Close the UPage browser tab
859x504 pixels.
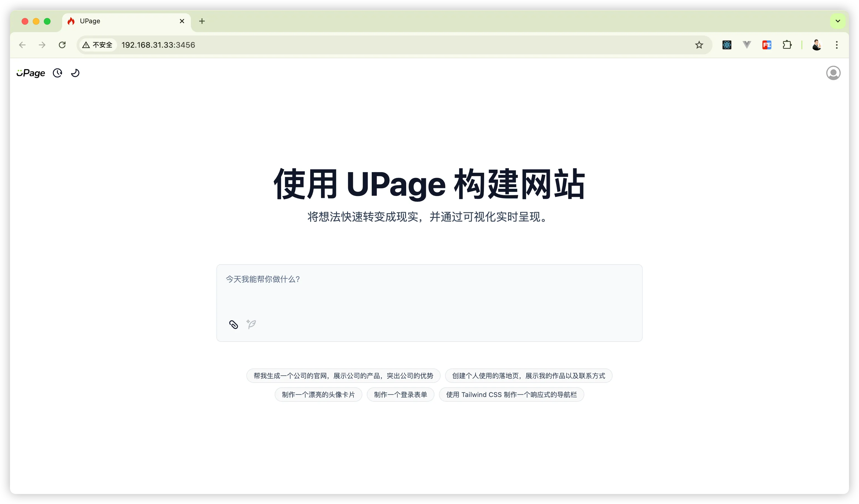pos(182,21)
